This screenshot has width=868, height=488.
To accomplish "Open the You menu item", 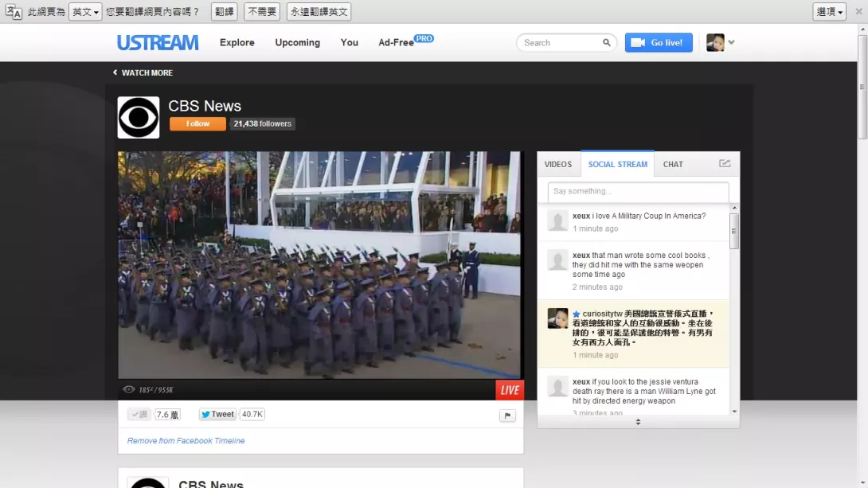I will click(350, 43).
